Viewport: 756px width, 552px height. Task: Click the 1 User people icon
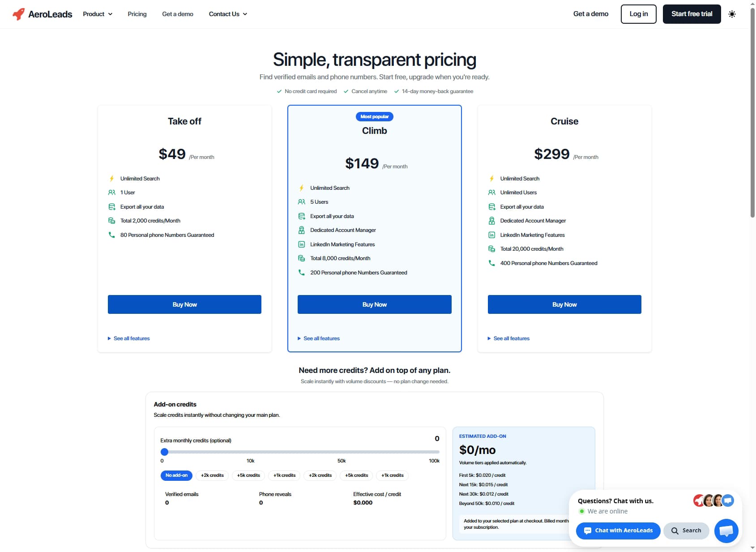point(111,193)
